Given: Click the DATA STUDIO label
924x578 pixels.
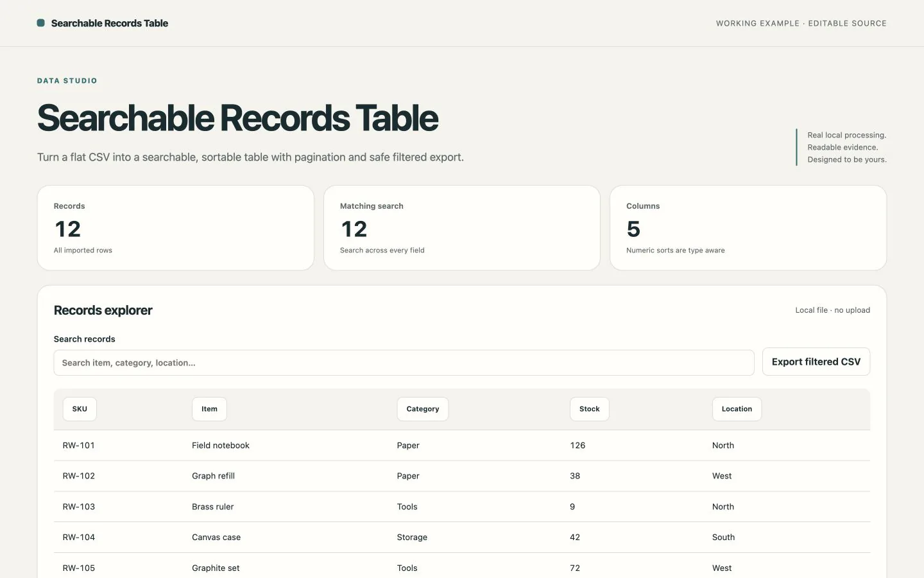Looking at the screenshot, I should point(67,81).
